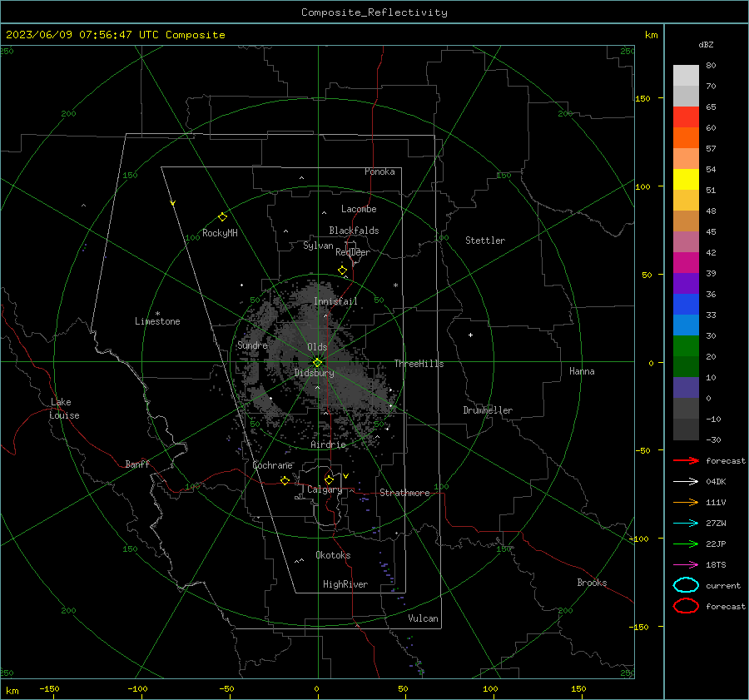749x700 pixels.
Task: Click the white 04DK arrow in legend
Action: click(686, 482)
